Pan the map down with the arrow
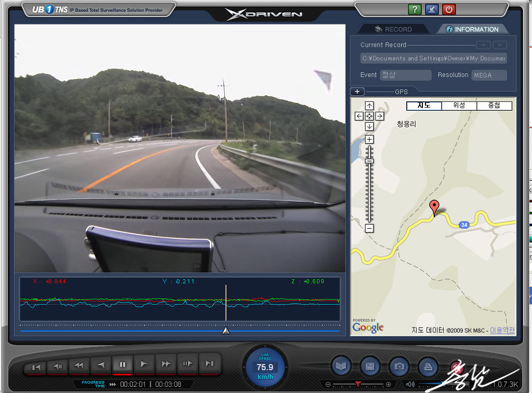532x393 pixels. 369,127
